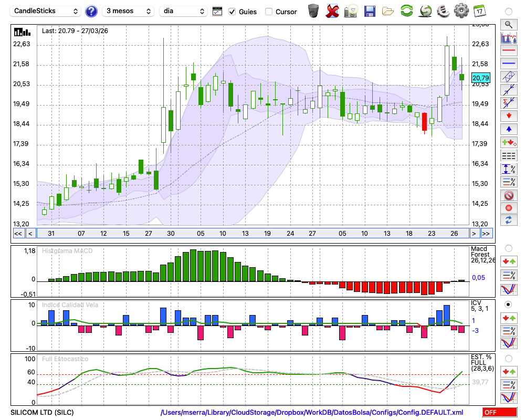Jump to start with << button

click(x=18, y=234)
